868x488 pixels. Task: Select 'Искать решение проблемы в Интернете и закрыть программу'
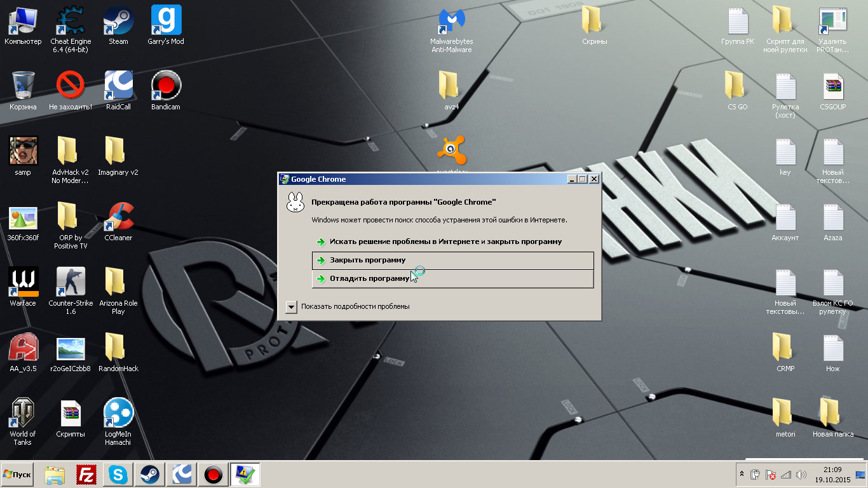point(452,242)
